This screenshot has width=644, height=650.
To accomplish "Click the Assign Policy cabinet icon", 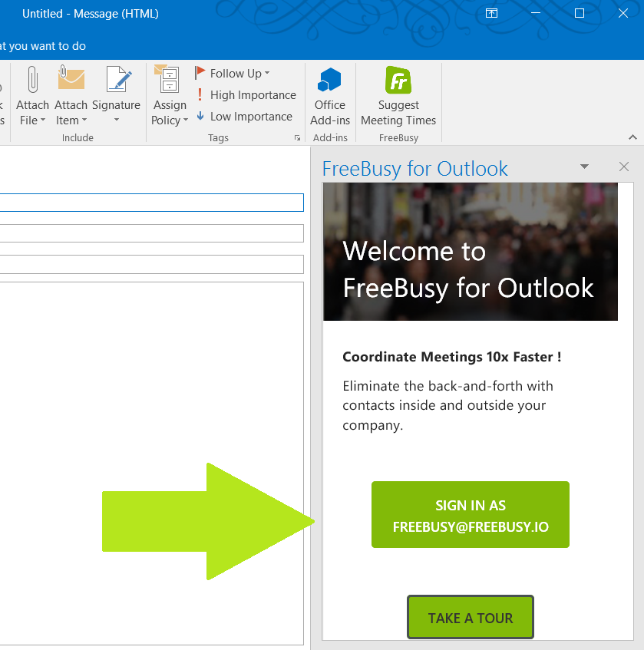I will click(167, 78).
